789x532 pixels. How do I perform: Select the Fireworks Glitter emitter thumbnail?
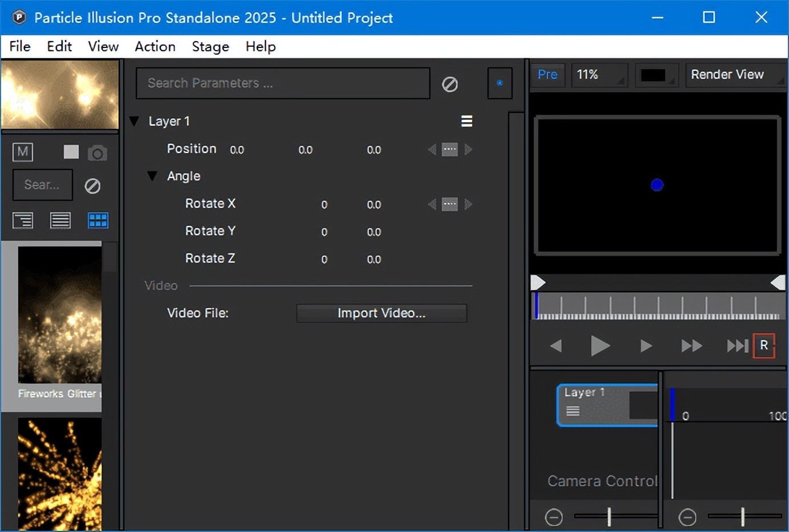click(x=59, y=315)
